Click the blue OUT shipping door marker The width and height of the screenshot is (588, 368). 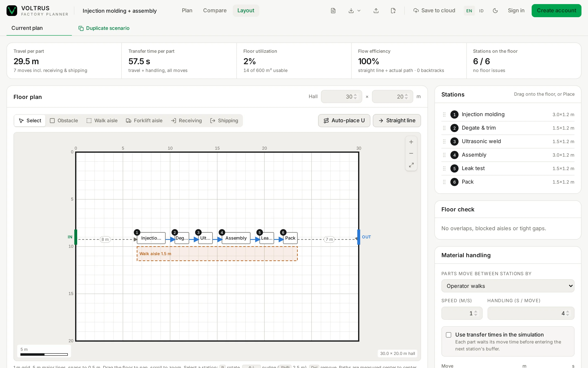tap(359, 237)
